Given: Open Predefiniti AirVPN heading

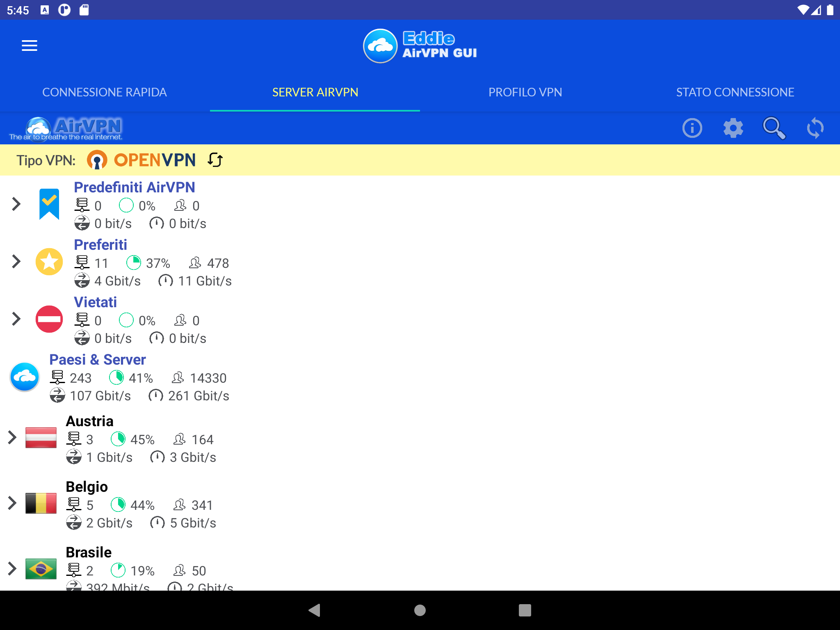Looking at the screenshot, I should pos(135,187).
